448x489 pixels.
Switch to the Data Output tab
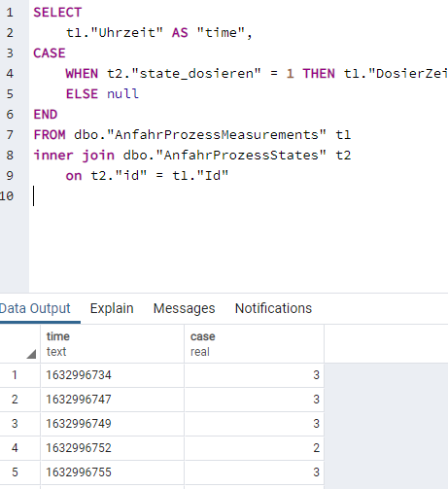click(x=35, y=308)
